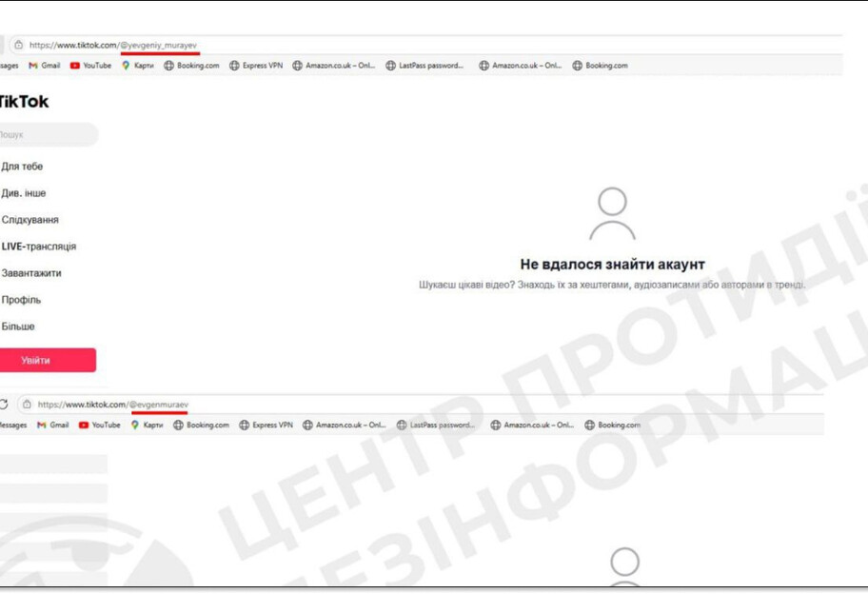The image size is (868, 594).
Task: Open Express VPN bookmark in the lower bookmarks bar
Action: coord(266,426)
